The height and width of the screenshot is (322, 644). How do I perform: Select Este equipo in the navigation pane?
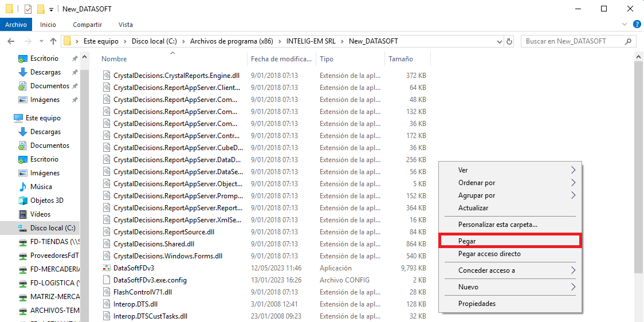(43, 118)
